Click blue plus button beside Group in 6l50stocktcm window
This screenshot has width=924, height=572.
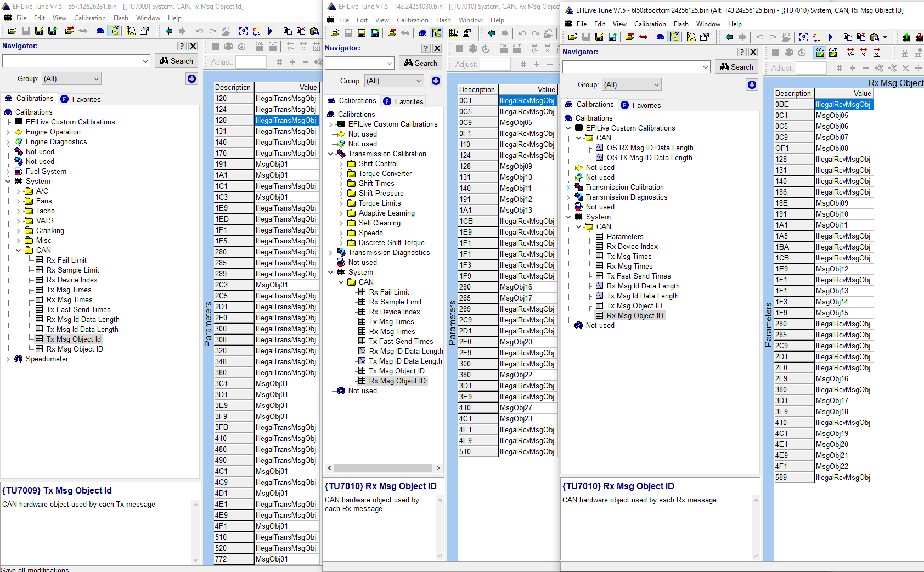pos(752,85)
